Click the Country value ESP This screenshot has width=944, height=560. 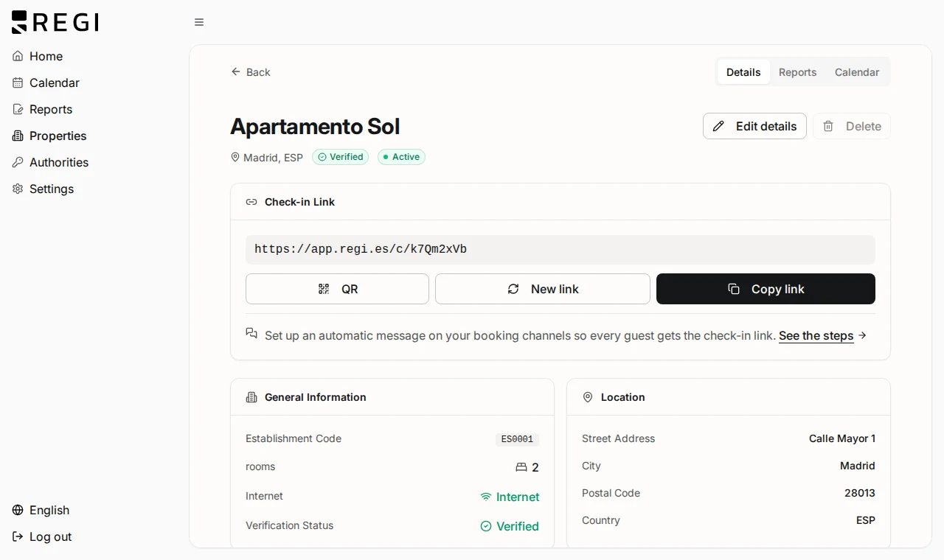pyautogui.click(x=866, y=520)
